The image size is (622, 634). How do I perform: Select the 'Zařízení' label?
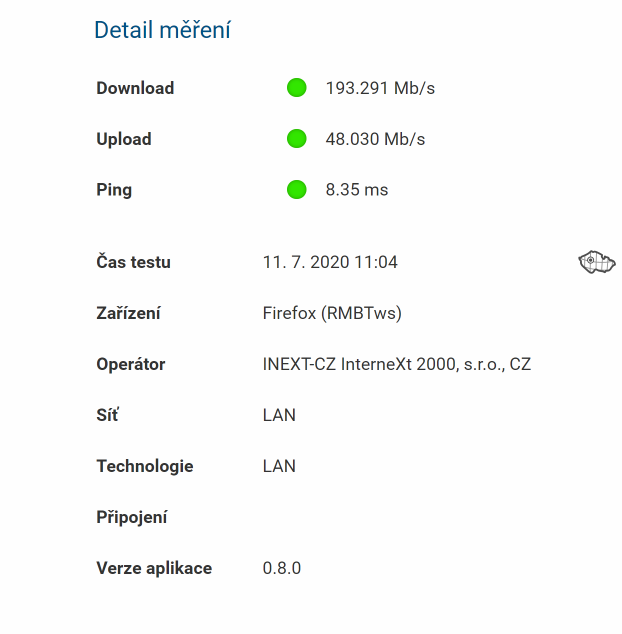pos(128,313)
